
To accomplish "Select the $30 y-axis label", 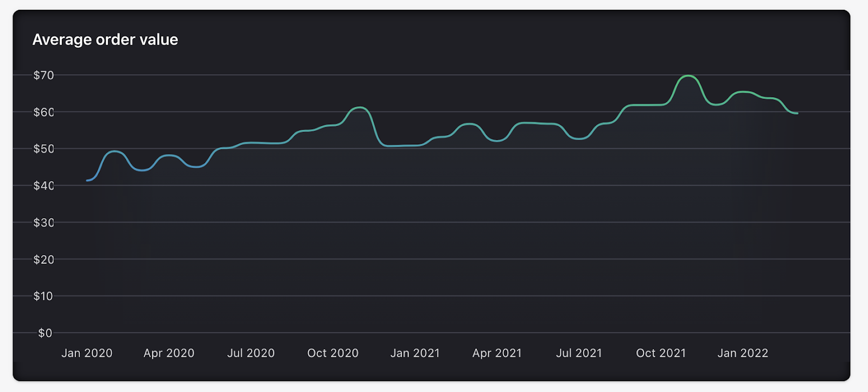I will tap(44, 223).
